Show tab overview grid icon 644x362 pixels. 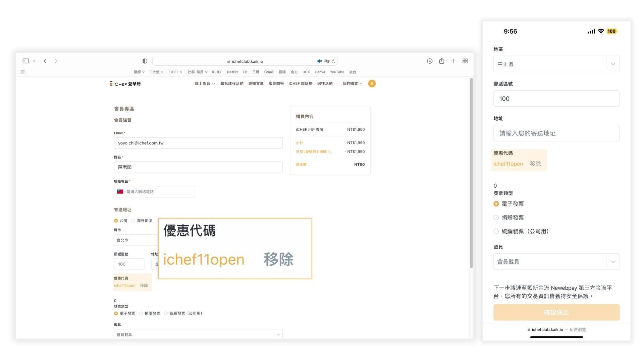click(x=465, y=61)
